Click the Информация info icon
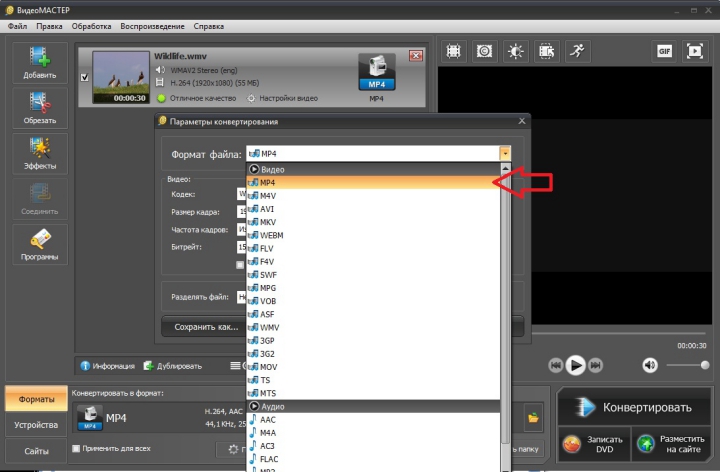This screenshot has width=720, height=472. click(85, 366)
